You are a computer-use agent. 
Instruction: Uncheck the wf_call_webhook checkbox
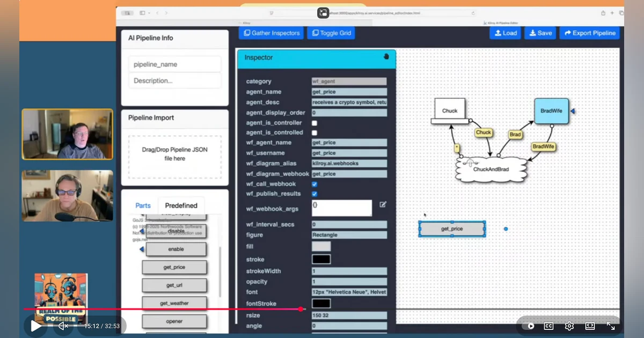click(x=314, y=184)
